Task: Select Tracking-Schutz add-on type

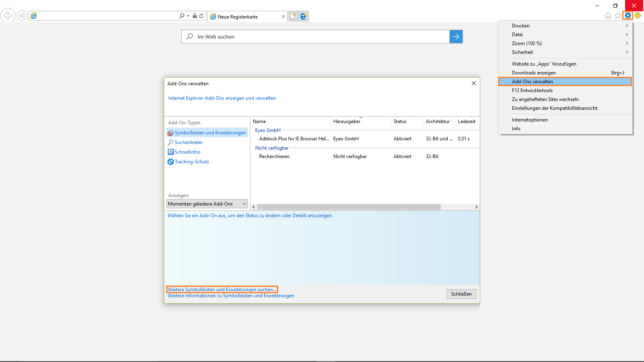Action: tap(192, 162)
